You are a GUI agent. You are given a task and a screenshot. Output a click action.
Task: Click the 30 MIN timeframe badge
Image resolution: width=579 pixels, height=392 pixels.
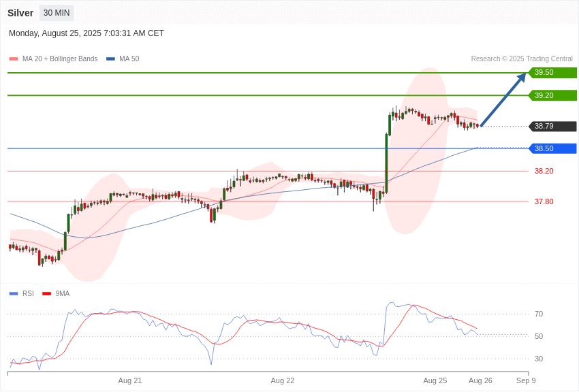(57, 13)
